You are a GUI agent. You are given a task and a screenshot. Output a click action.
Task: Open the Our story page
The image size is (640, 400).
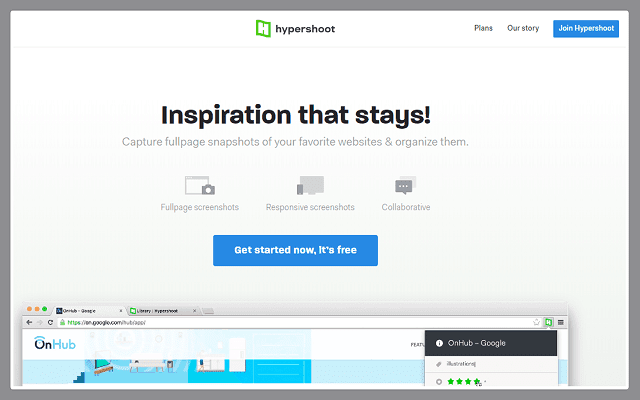(523, 28)
